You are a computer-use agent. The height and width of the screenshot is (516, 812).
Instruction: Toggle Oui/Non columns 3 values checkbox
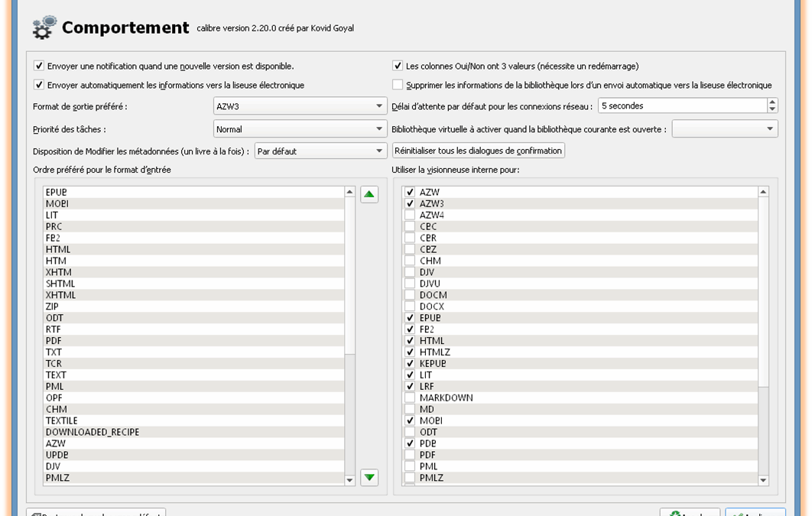point(397,66)
